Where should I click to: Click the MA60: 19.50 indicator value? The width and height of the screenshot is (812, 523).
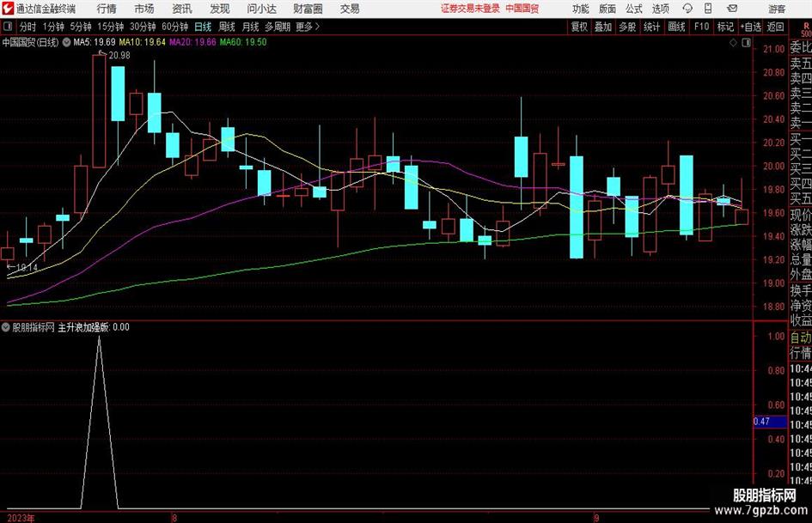coord(243,42)
